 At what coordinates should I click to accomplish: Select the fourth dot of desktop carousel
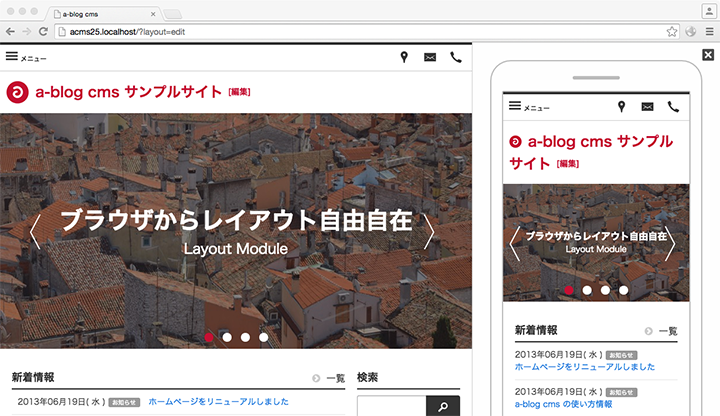tap(264, 337)
